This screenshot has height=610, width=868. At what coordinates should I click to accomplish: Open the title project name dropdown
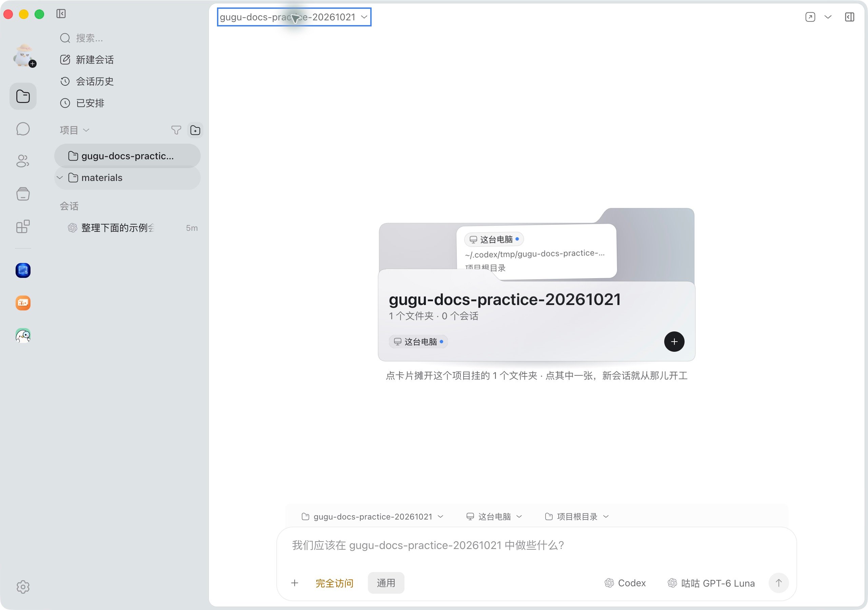coord(294,17)
